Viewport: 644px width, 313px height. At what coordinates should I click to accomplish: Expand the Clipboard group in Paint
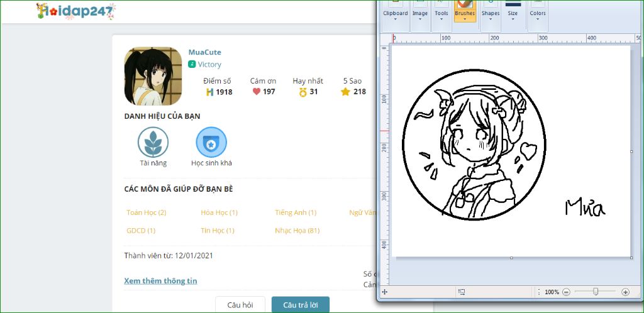[x=395, y=16]
